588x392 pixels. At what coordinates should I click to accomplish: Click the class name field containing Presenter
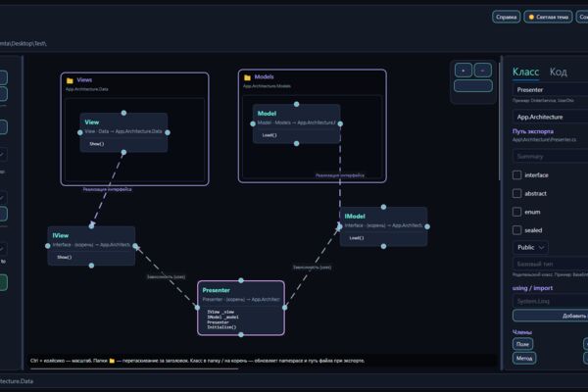[550, 90]
